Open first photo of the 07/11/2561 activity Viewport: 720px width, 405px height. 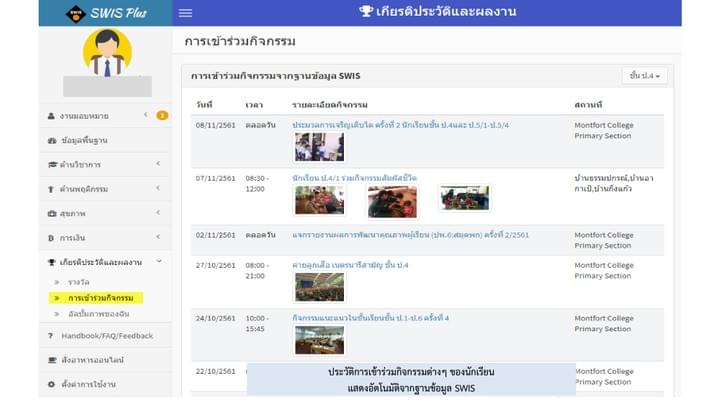tap(319, 200)
